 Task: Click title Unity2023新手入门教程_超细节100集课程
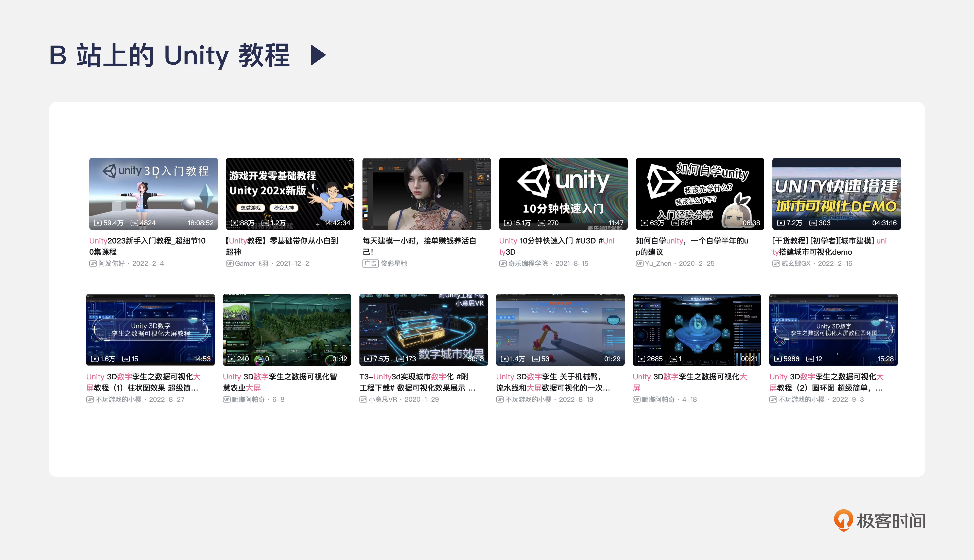click(147, 246)
